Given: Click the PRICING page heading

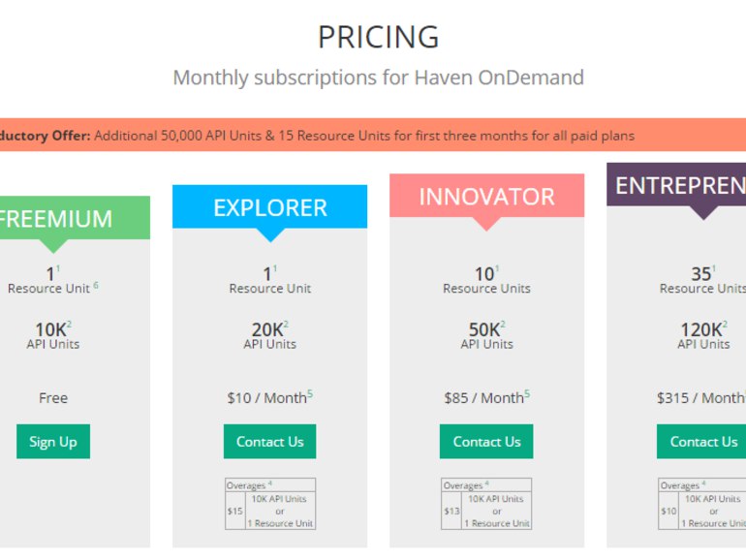Looking at the screenshot, I should coord(378,37).
